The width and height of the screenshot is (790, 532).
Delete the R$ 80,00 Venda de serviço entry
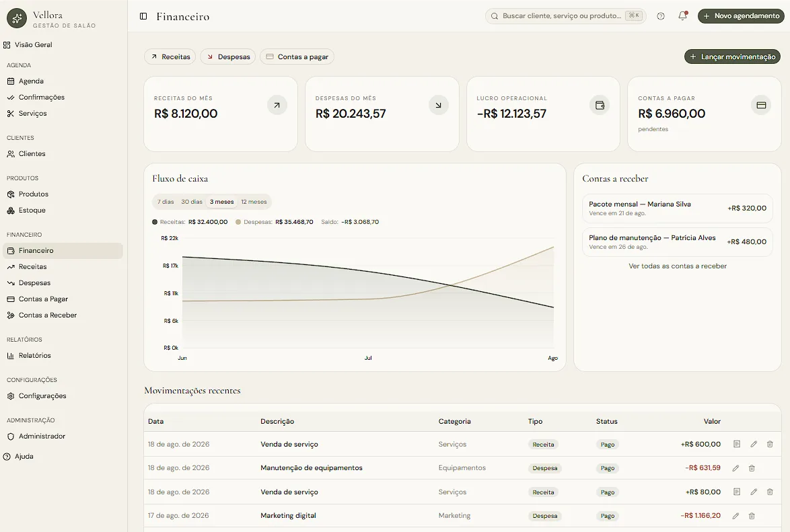pos(770,492)
